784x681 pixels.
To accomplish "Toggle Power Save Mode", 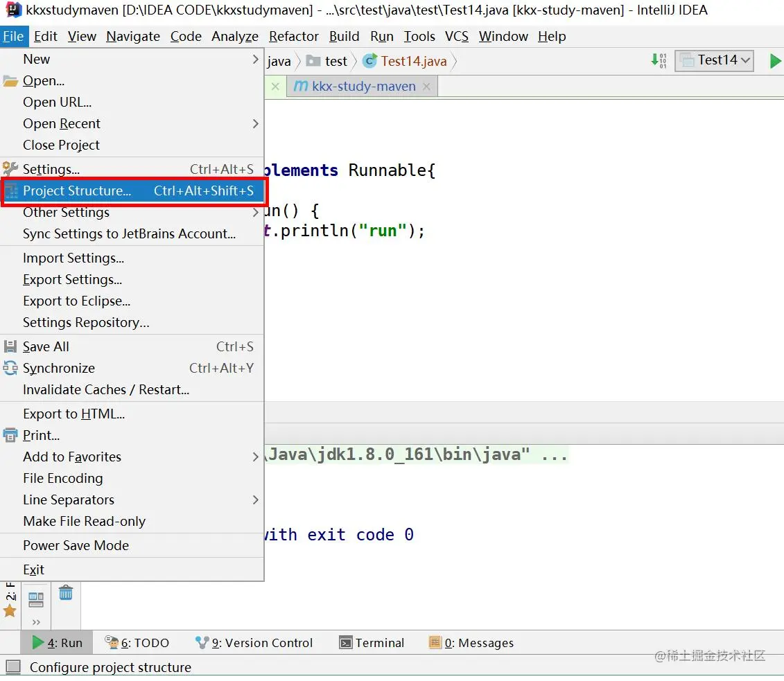I will [132, 545].
